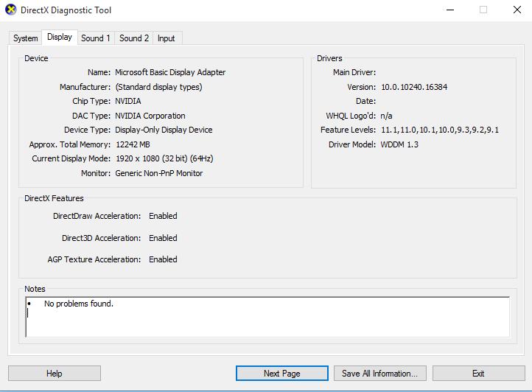Viewport: 532px width, 392px height.
Task: Exit the diagnostic tool via Exit button
Action: (x=478, y=374)
